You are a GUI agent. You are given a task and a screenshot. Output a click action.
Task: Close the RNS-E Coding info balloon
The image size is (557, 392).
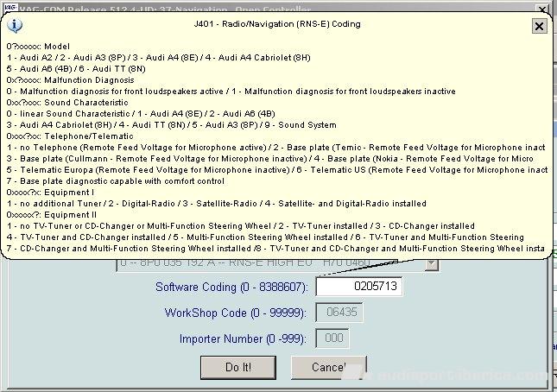click(539, 26)
